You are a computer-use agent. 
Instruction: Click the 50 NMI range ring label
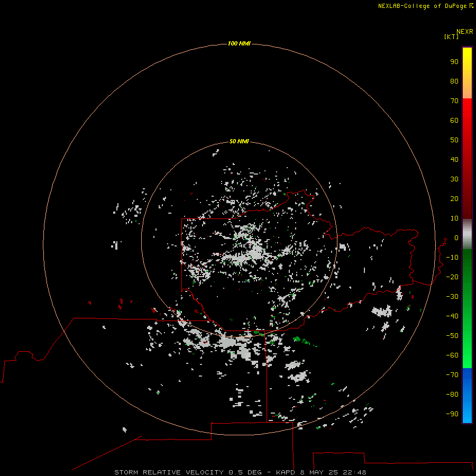[239, 141]
